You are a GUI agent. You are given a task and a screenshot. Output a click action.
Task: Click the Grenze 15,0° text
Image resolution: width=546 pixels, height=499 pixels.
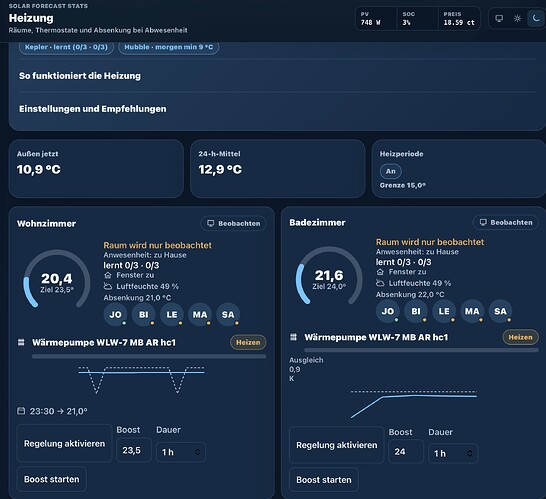(403, 185)
